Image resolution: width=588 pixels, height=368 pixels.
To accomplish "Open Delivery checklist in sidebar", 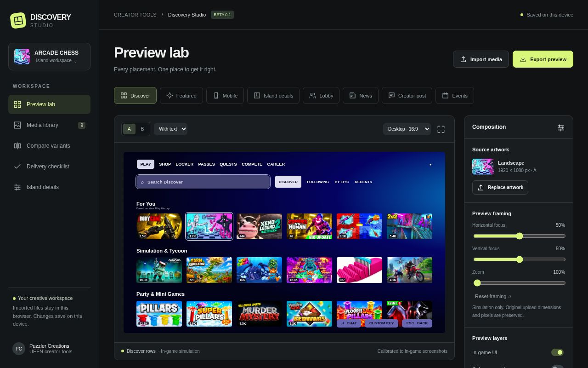I will click(49, 167).
